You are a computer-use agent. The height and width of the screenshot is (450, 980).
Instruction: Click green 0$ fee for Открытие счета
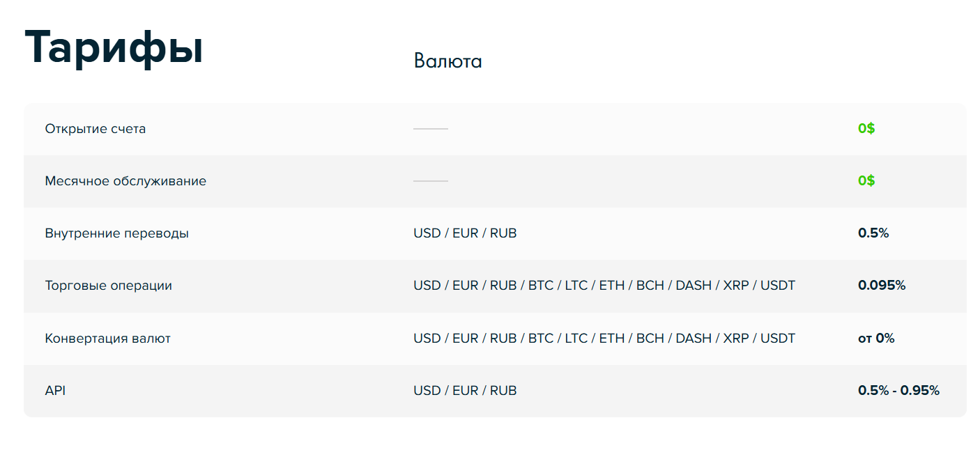click(x=866, y=129)
